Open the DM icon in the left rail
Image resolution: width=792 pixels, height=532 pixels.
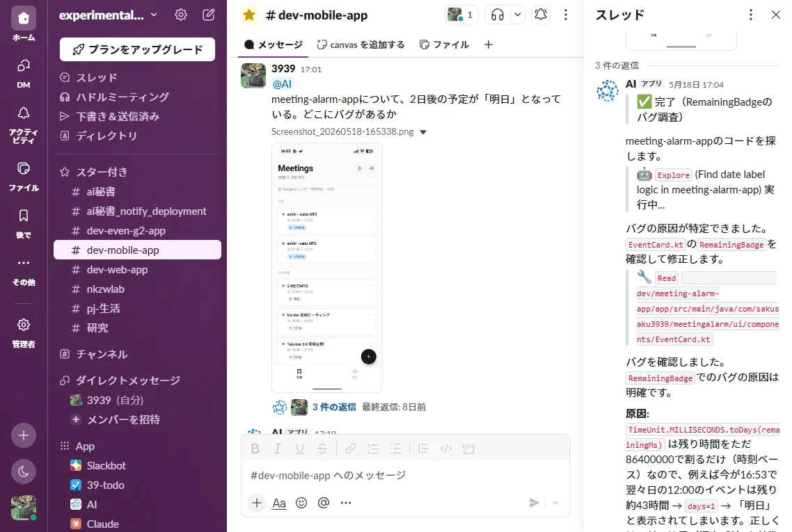click(x=23, y=66)
